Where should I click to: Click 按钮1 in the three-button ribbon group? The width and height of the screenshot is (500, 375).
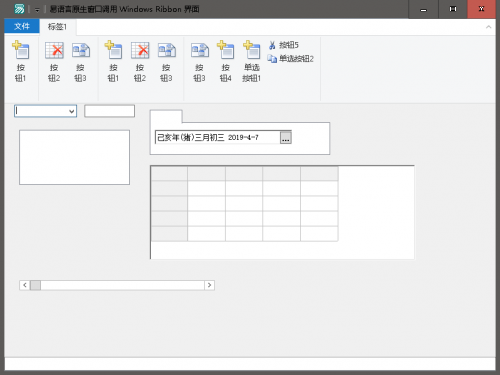click(113, 62)
